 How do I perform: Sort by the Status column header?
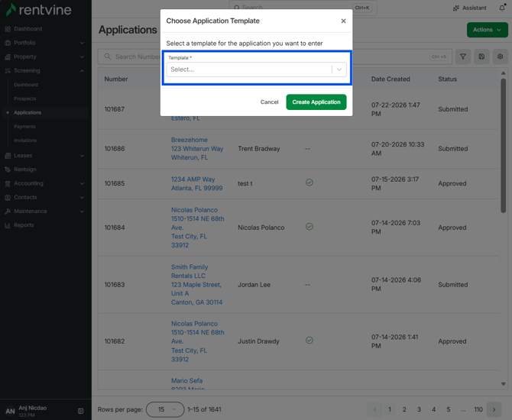point(447,79)
